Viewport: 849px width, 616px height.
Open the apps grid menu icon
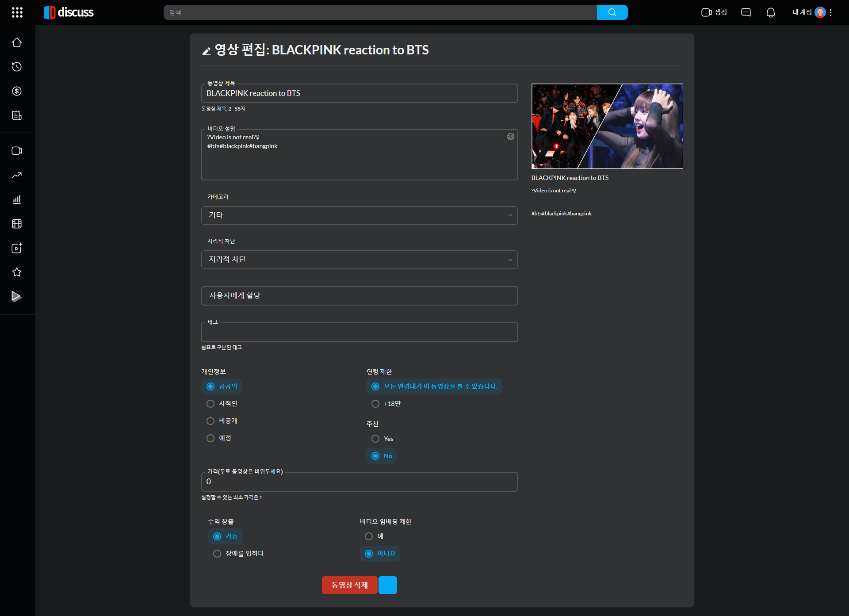coord(17,12)
